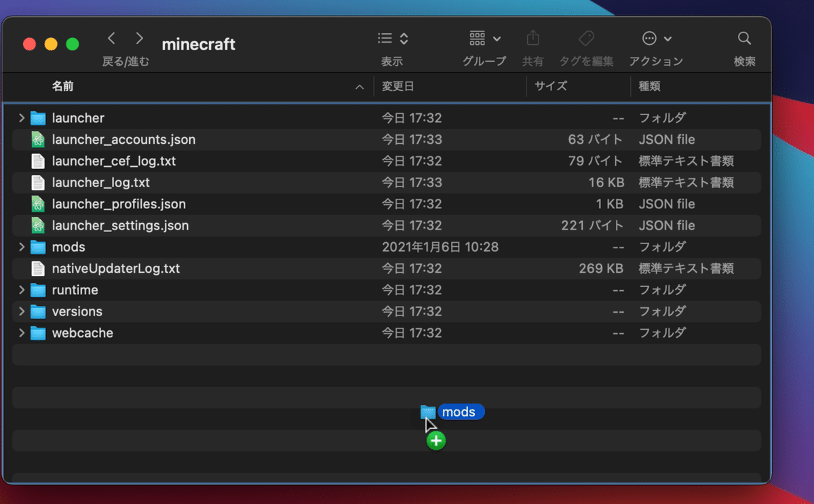
Task: Select the webcache folder icon
Action: [x=38, y=333]
